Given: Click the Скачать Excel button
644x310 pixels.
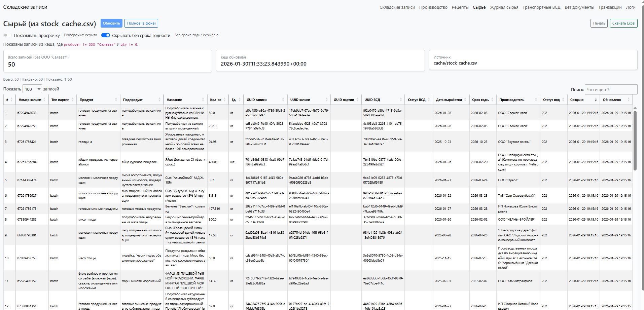Looking at the screenshot, I should (x=623, y=23).
